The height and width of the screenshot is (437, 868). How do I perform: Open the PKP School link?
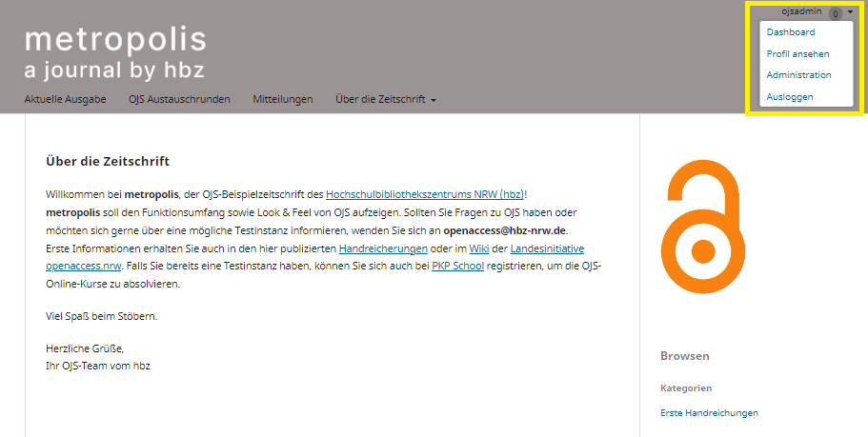point(457,267)
